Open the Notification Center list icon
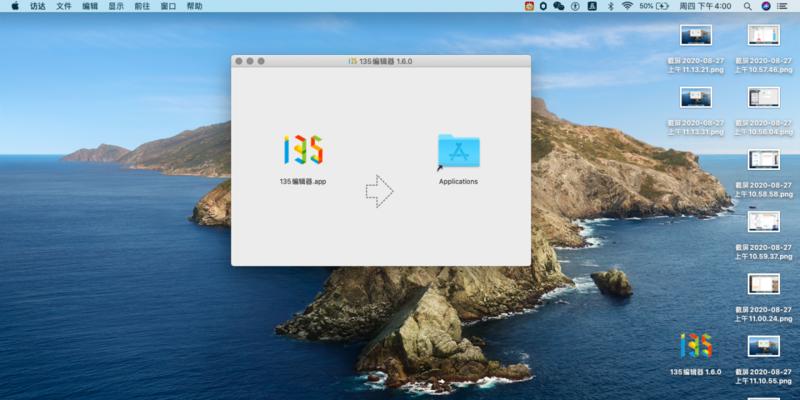This screenshot has height=400, width=800. point(782,6)
